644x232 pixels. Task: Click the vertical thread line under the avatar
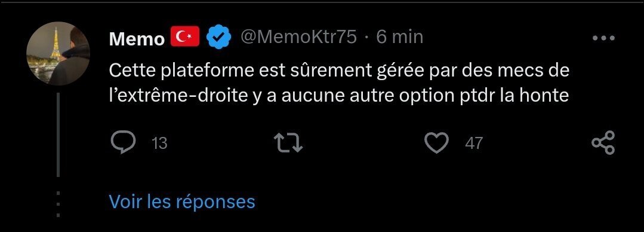point(58,135)
